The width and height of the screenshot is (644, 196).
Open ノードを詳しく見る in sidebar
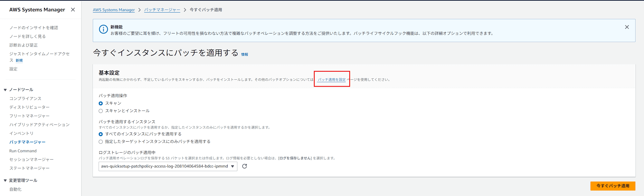27,36
